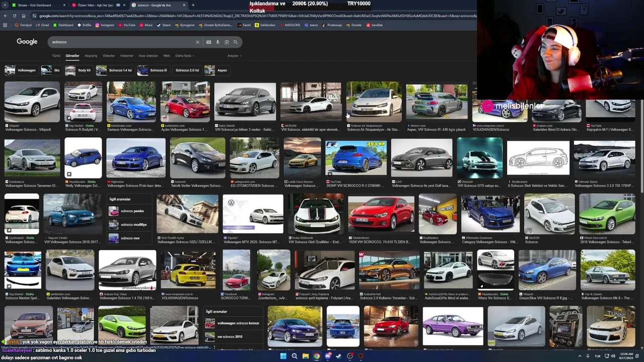The image size is (644, 362).
Task: Open the Sahibinden bookmark
Action: coord(266,25)
